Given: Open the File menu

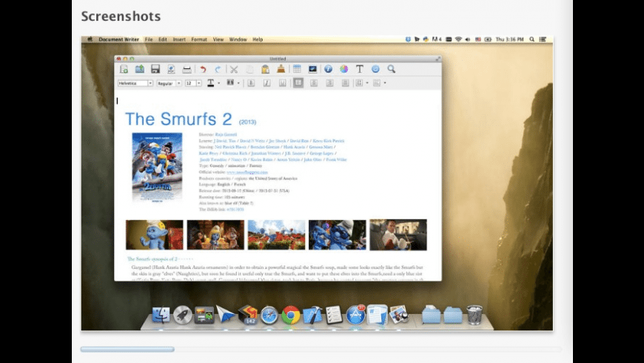Looking at the screenshot, I should [x=149, y=39].
